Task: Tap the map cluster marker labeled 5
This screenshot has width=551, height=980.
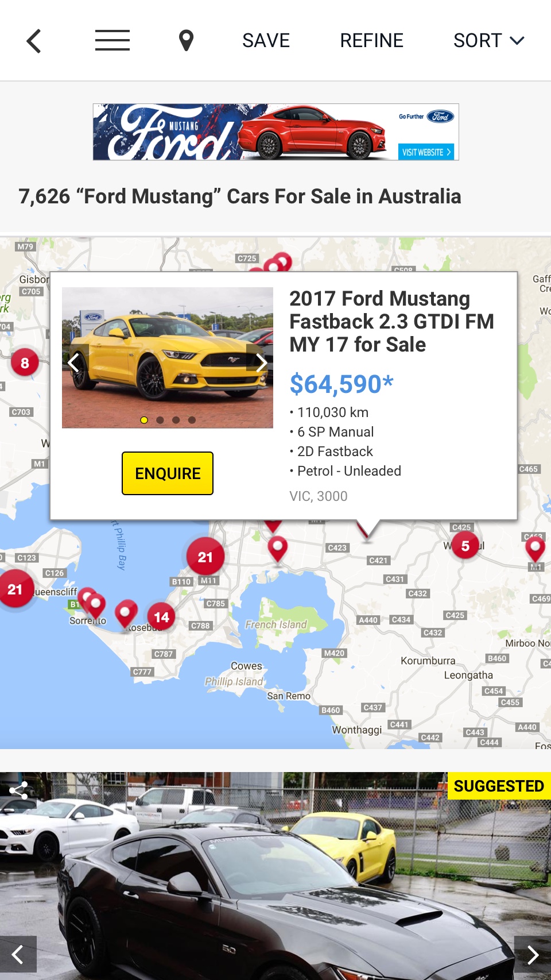Action: tap(465, 546)
